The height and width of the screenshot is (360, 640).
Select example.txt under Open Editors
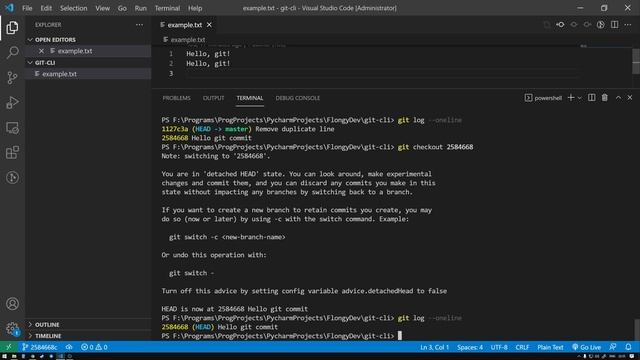coord(88,51)
